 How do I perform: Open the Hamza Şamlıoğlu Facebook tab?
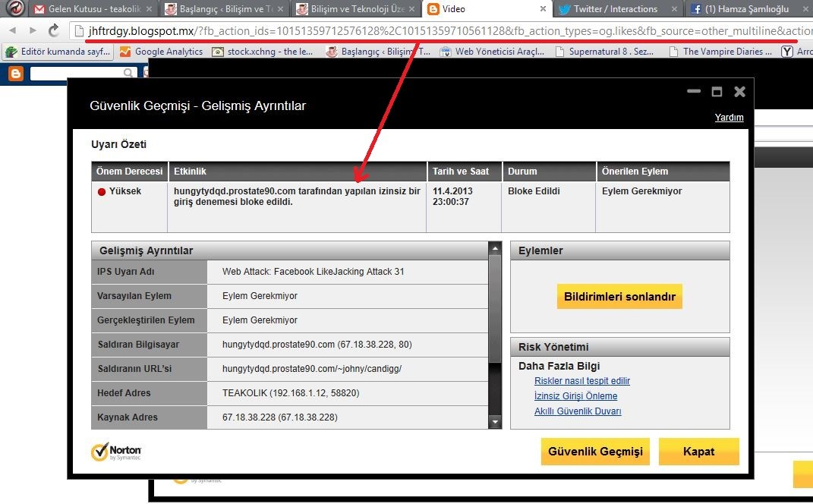[748, 9]
